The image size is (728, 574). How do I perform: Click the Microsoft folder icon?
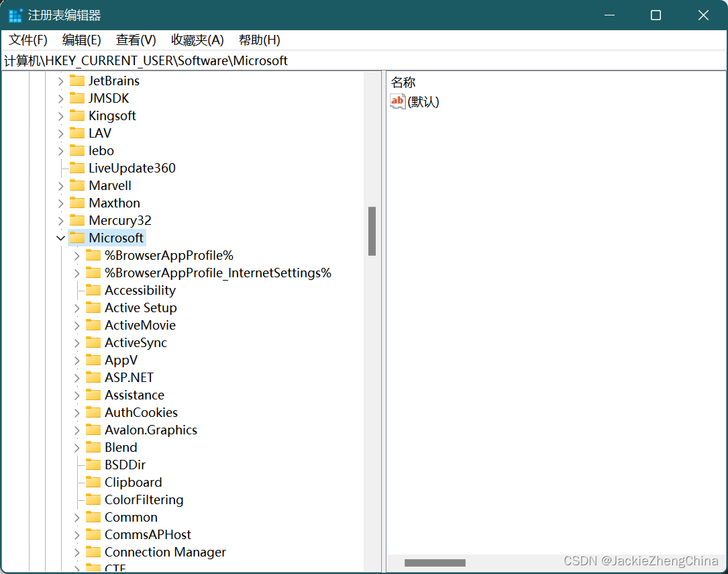[77, 238]
